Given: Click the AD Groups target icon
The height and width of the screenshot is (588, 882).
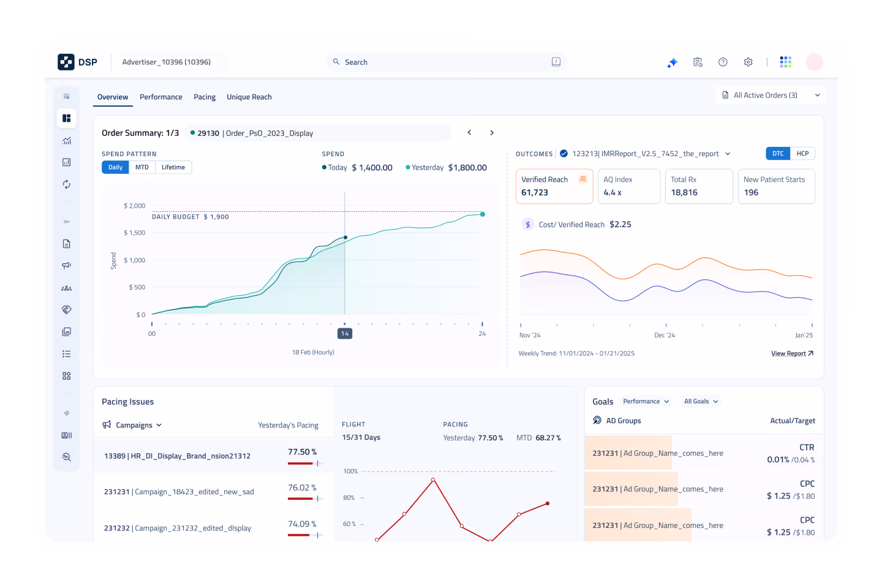Looking at the screenshot, I should (x=597, y=420).
